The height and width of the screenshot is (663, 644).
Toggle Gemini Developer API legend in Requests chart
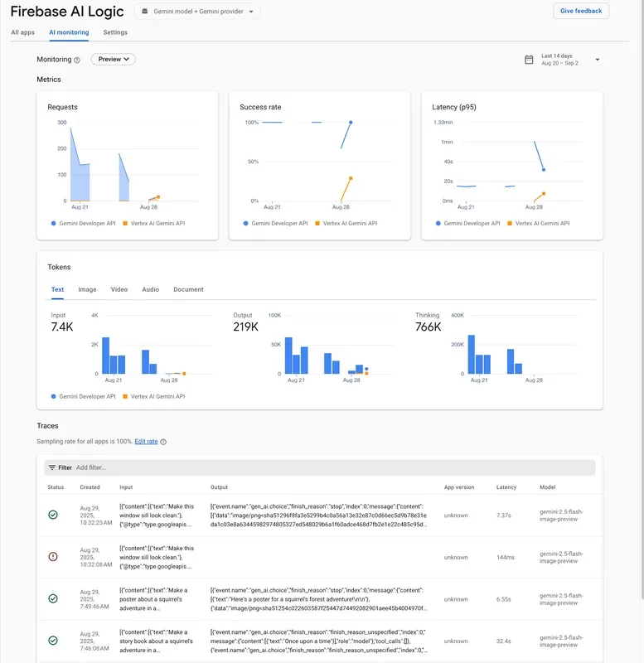click(x=83, y=223)
